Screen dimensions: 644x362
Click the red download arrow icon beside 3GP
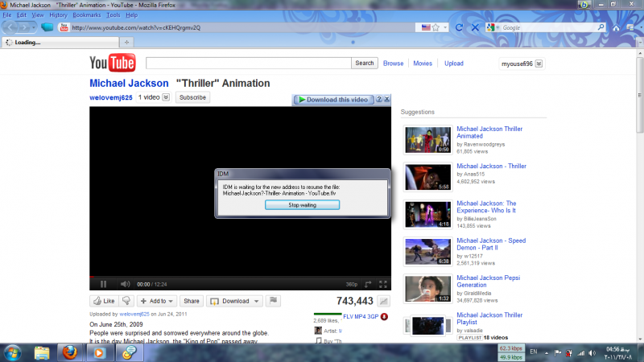point(384,317)
